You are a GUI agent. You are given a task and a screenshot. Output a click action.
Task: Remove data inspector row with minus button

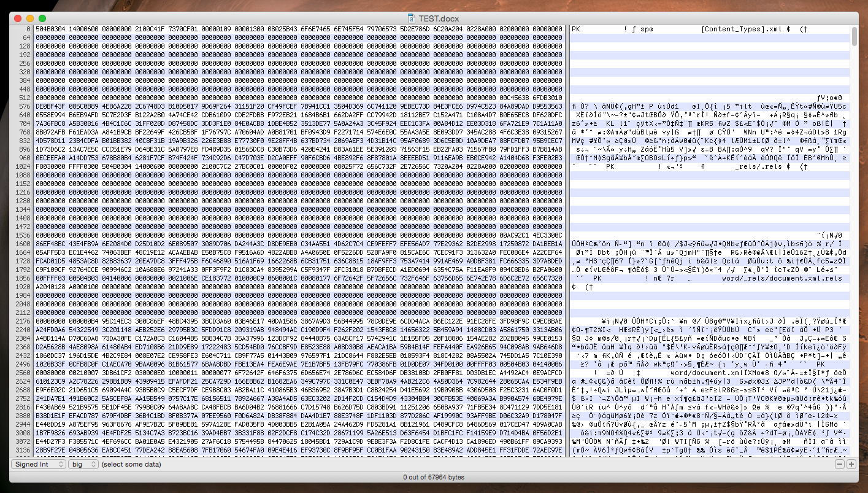[840, 464]
